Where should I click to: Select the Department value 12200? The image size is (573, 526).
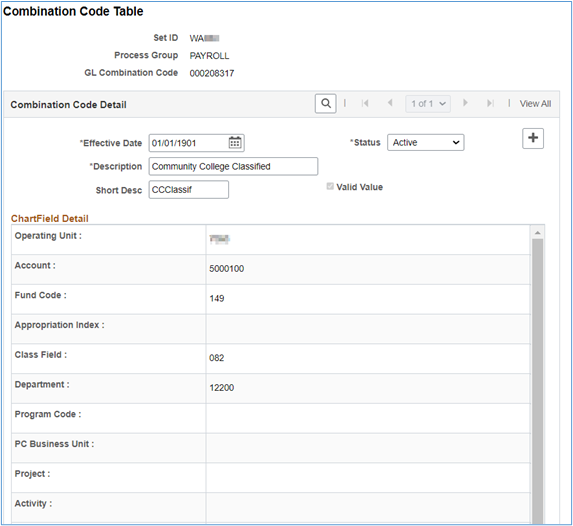point(221,388)
